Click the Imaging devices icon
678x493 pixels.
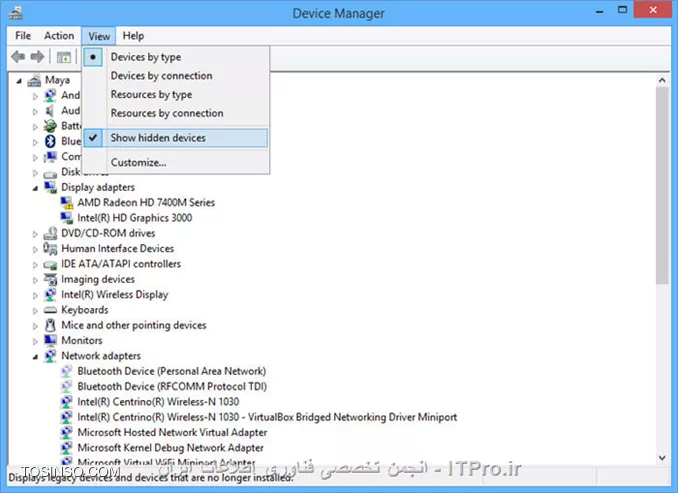click(50, 279)
